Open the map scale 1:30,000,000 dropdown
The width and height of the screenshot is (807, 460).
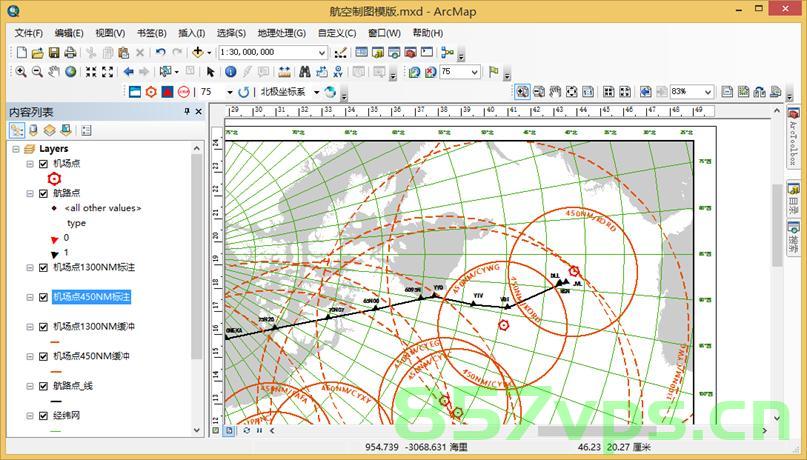coord(322,52)
